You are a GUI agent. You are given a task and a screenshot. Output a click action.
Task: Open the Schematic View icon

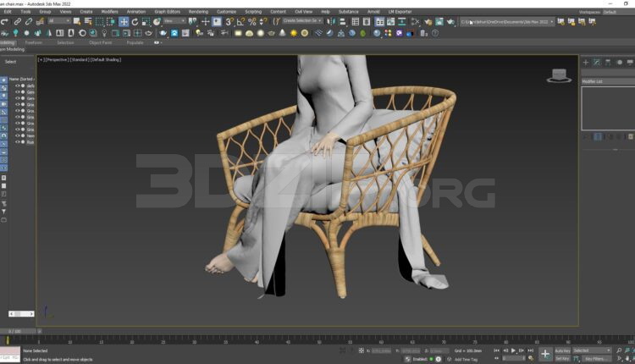(402, 21)
